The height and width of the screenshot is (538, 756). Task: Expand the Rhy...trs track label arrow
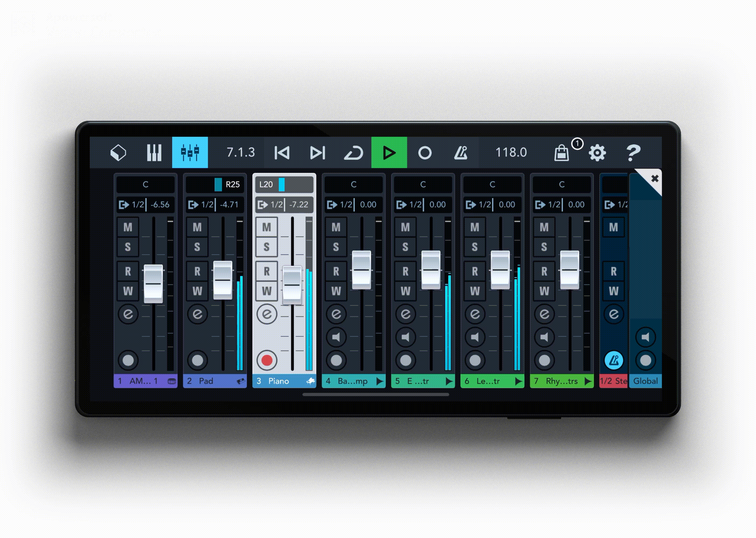click(588, 381)
